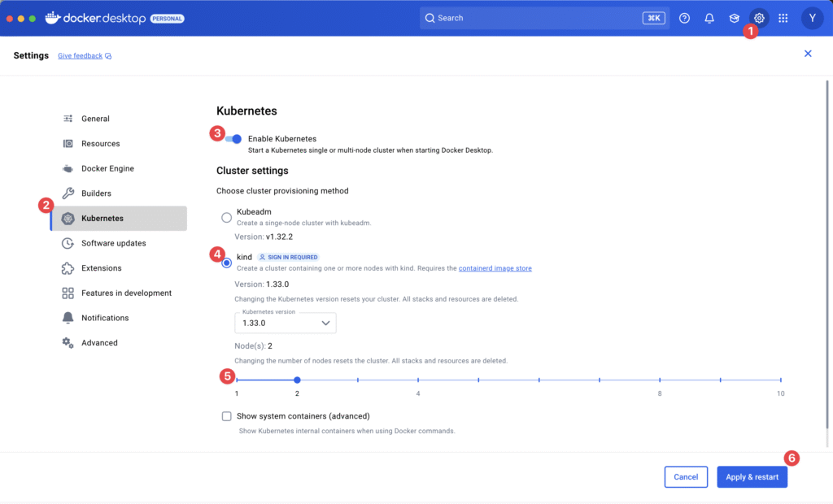
Task: Click the Sign in required badge
Action: tap(289, 257)
